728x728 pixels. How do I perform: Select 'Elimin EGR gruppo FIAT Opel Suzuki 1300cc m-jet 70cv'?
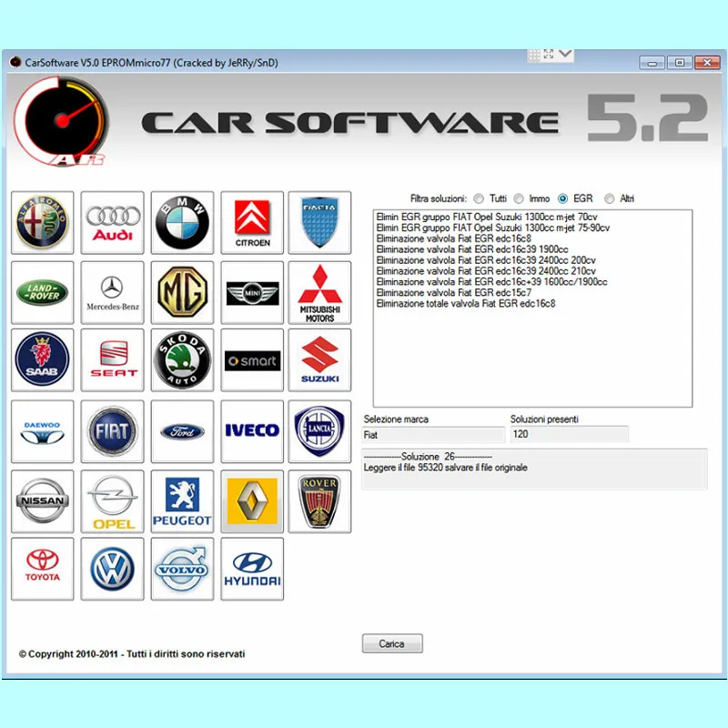coord(487,217)
